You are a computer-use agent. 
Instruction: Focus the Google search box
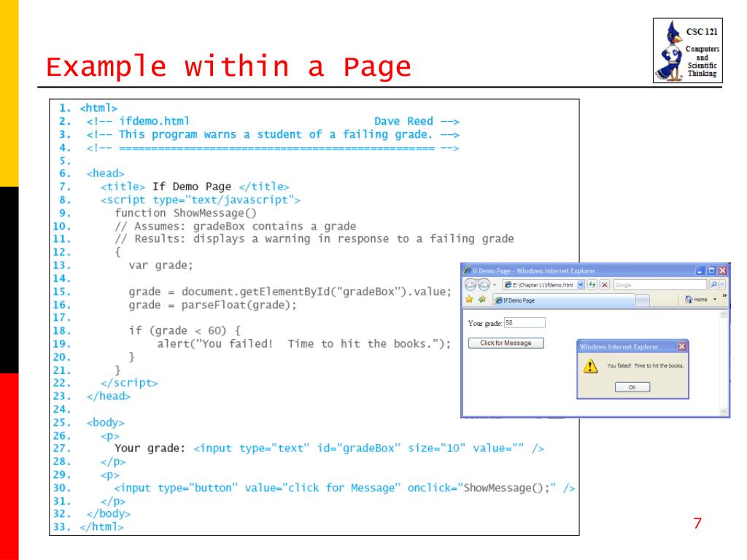click(659, 285)
